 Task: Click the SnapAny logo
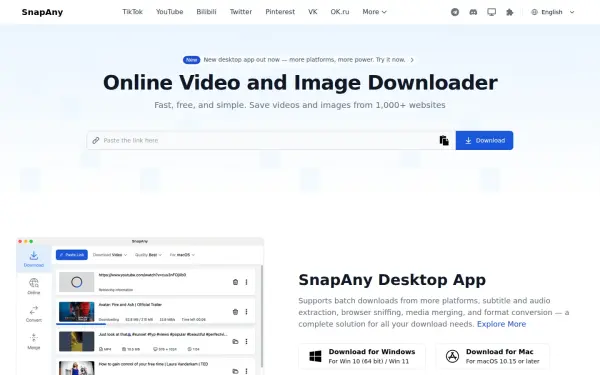(x=42, y=12)
